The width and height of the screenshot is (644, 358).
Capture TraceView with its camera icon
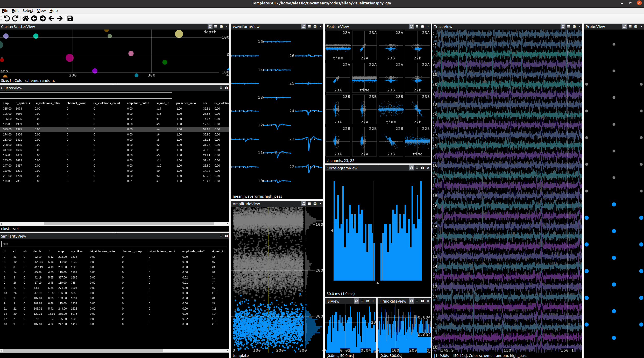[574, 26]
